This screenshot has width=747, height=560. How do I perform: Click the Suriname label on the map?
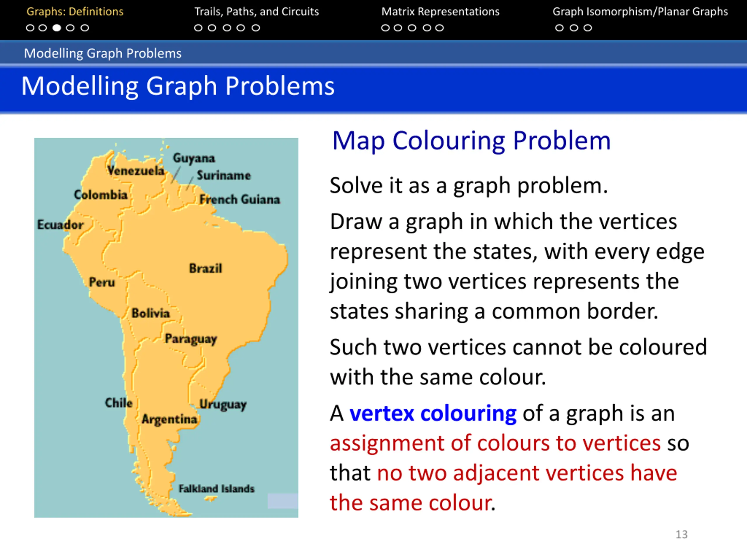pos(224,176)
